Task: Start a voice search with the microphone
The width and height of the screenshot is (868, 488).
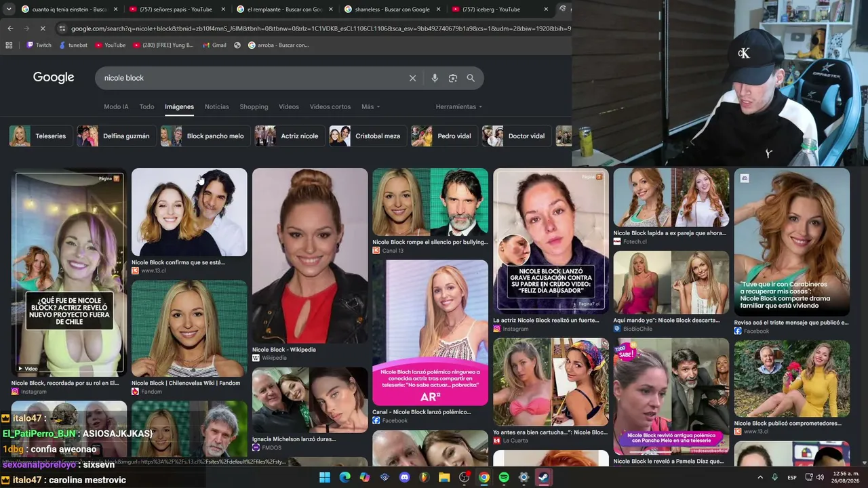Action: (x=435, y=78)
